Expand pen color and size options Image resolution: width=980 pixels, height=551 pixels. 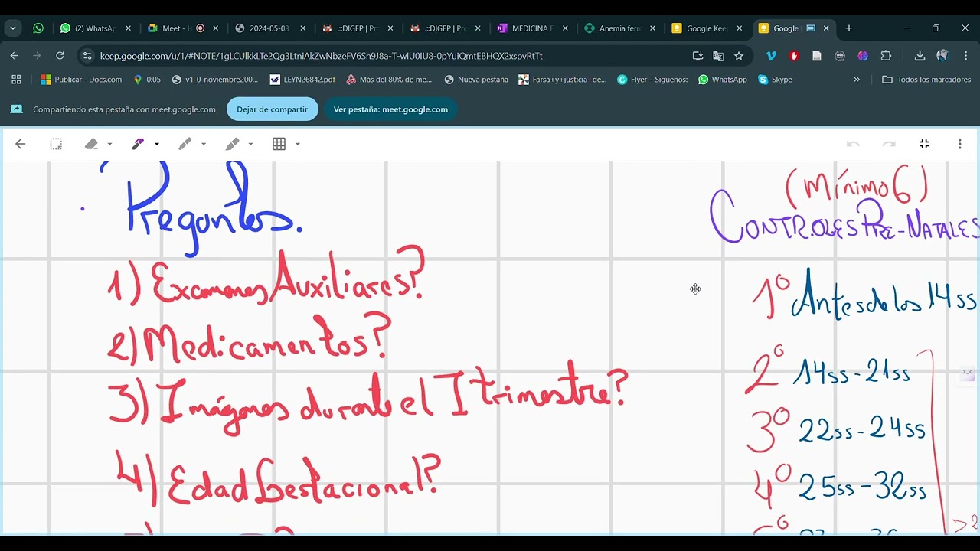tap(156, 144)
